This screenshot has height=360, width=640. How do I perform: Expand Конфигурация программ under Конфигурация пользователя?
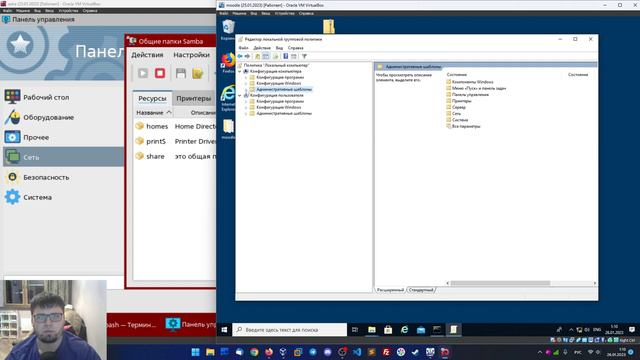(x=246, y=101)
